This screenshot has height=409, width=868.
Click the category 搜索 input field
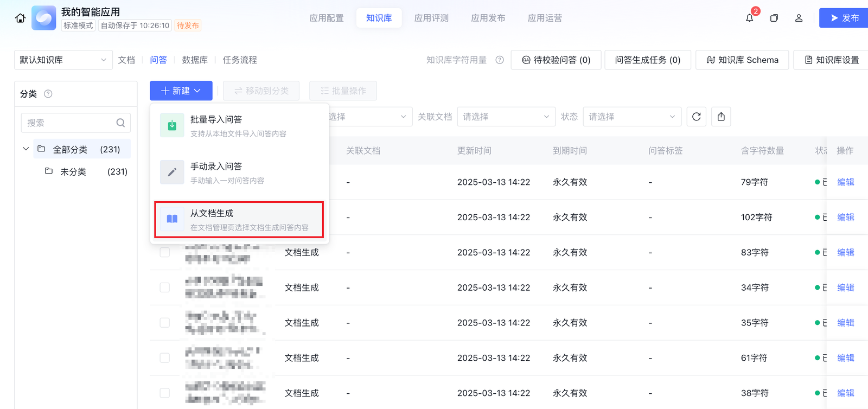(71, 123)
